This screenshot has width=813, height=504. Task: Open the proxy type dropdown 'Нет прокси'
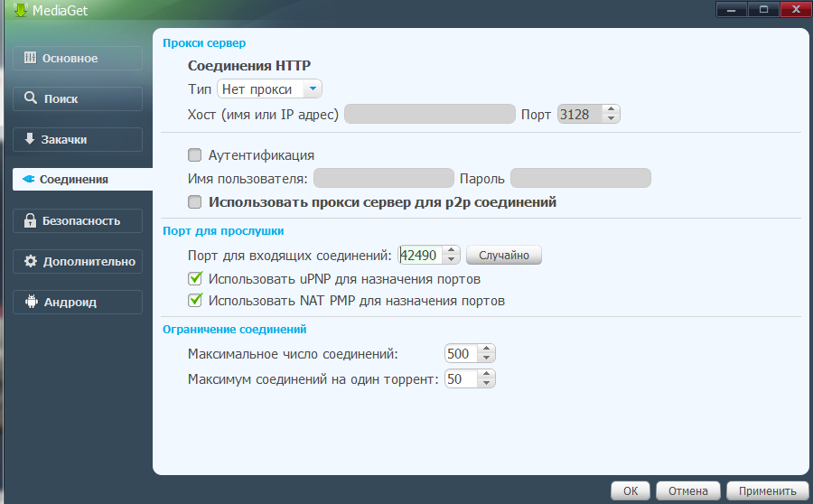point(269,89)
